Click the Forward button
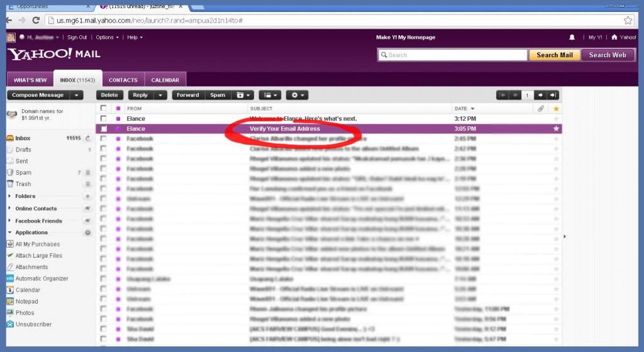644x352 pixels. [x=188, y=95]
